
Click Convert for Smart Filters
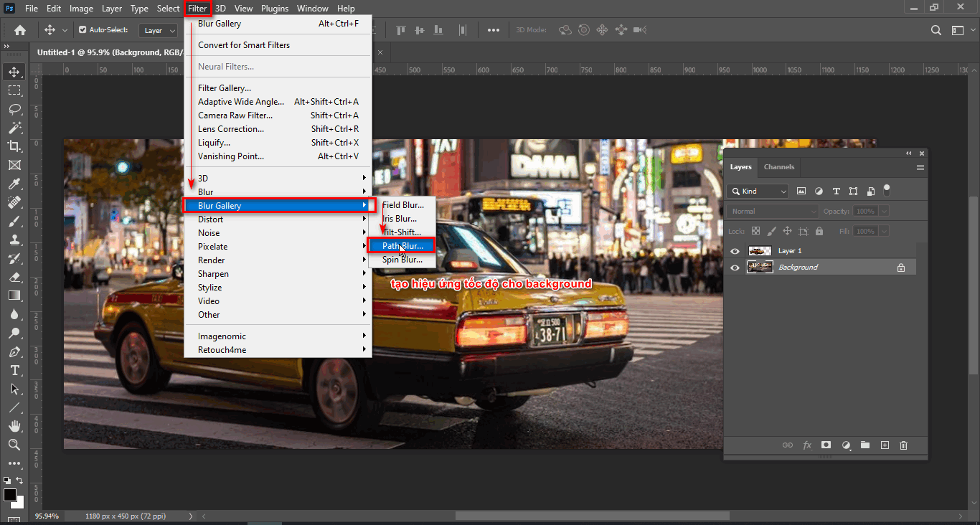(x=244, y=44)
